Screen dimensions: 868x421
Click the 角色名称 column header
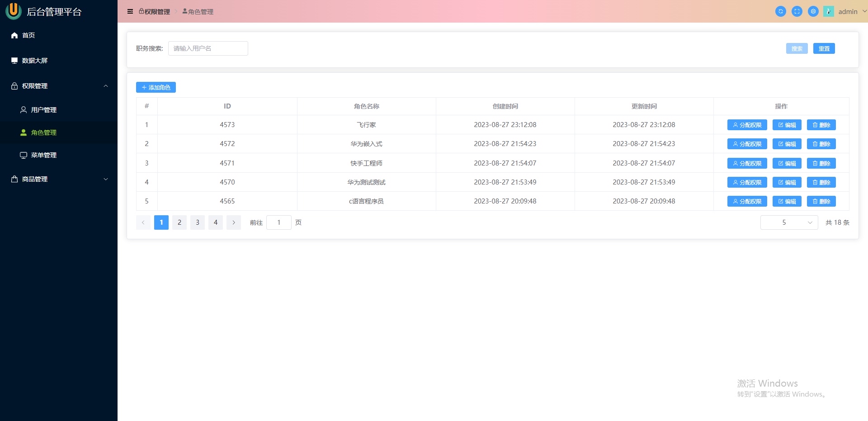pos(367,106)
